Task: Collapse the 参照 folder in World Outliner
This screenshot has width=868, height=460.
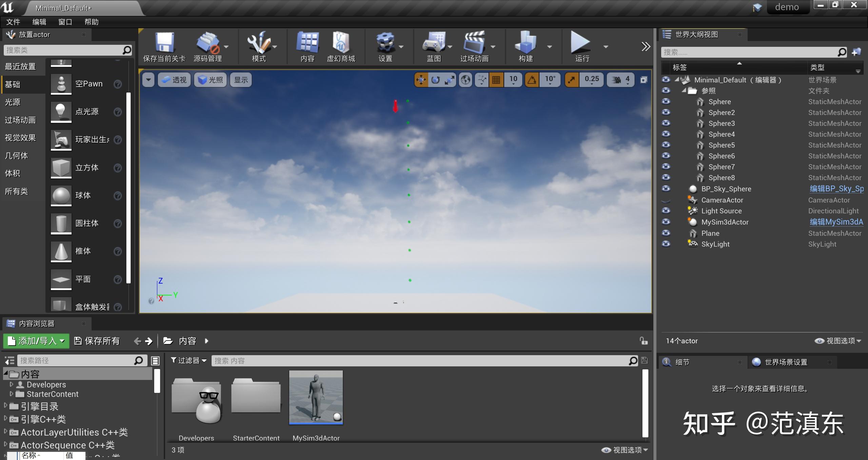Action: coord(684,91)
